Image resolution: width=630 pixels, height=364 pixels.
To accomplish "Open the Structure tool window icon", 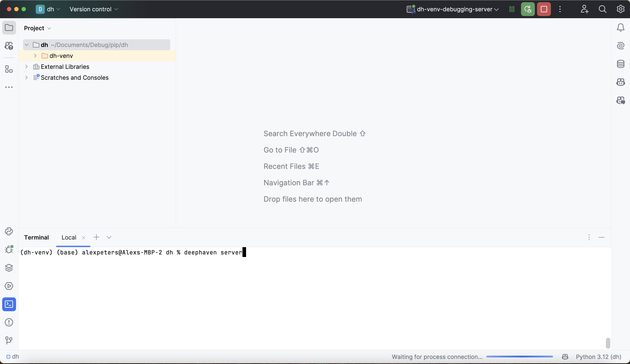I will [9, 69].
